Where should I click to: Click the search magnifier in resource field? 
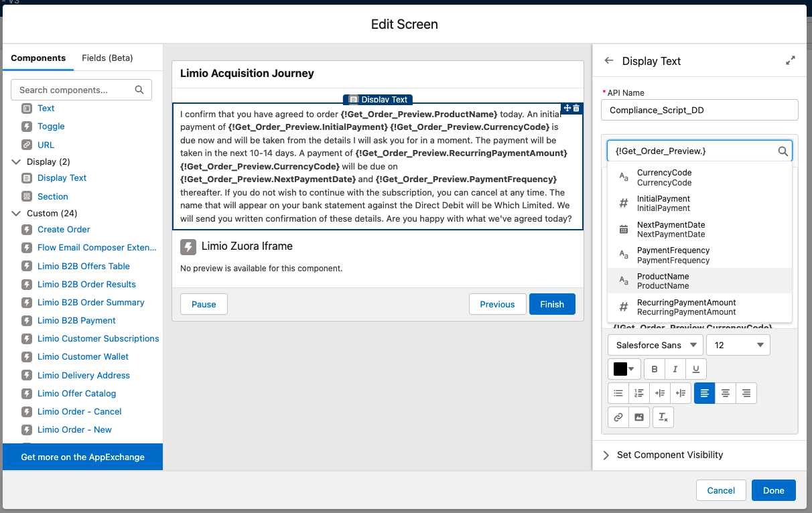coord(783,151)
